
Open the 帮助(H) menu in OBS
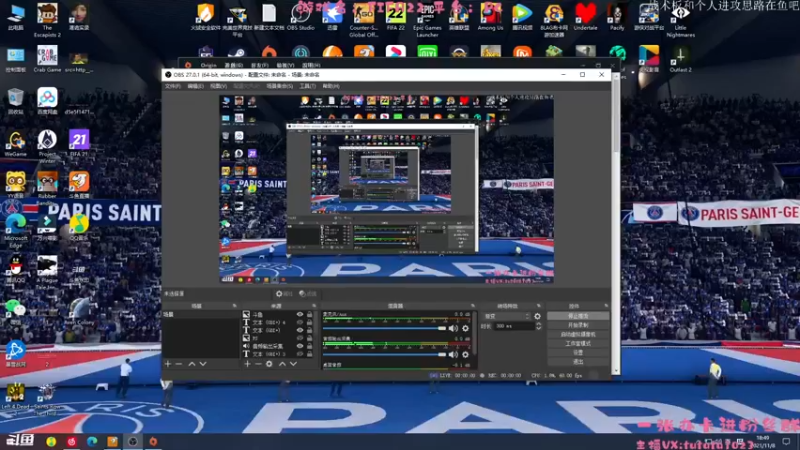(x=331, y=86)
